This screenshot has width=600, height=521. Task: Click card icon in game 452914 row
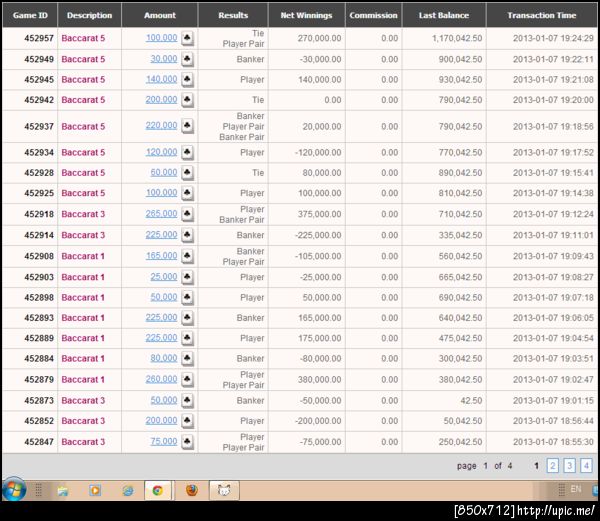pos(187,235)
